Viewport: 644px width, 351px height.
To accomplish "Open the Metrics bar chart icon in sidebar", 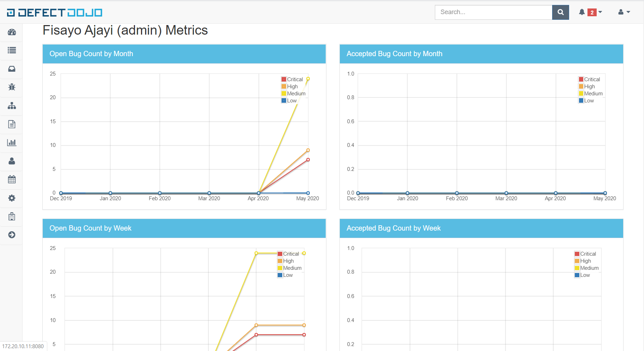I will tap(12, 143).
